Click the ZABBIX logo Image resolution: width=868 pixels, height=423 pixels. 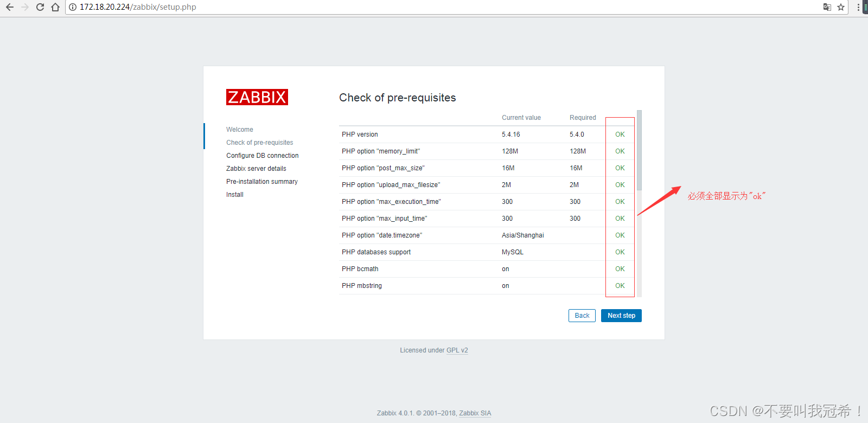point(257,97)
